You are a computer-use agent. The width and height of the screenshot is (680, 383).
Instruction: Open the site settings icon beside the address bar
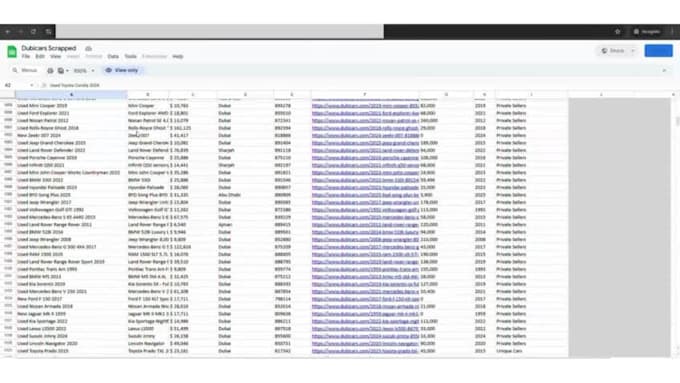tap(48, 32)
